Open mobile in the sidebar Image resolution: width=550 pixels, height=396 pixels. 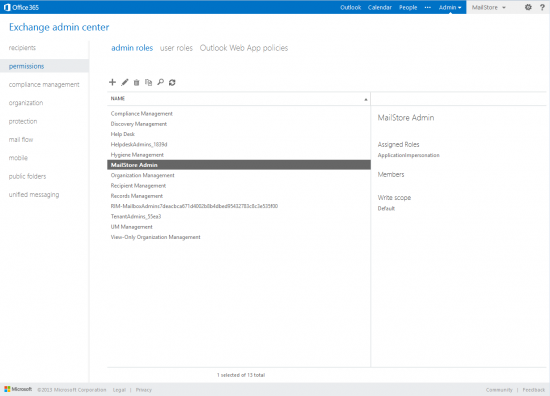[18, 158]
